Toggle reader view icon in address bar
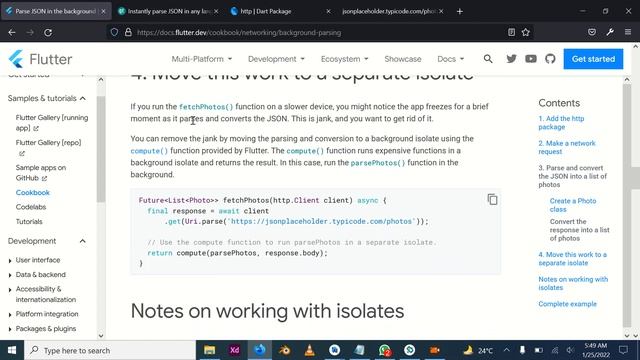 pos(511,32)
